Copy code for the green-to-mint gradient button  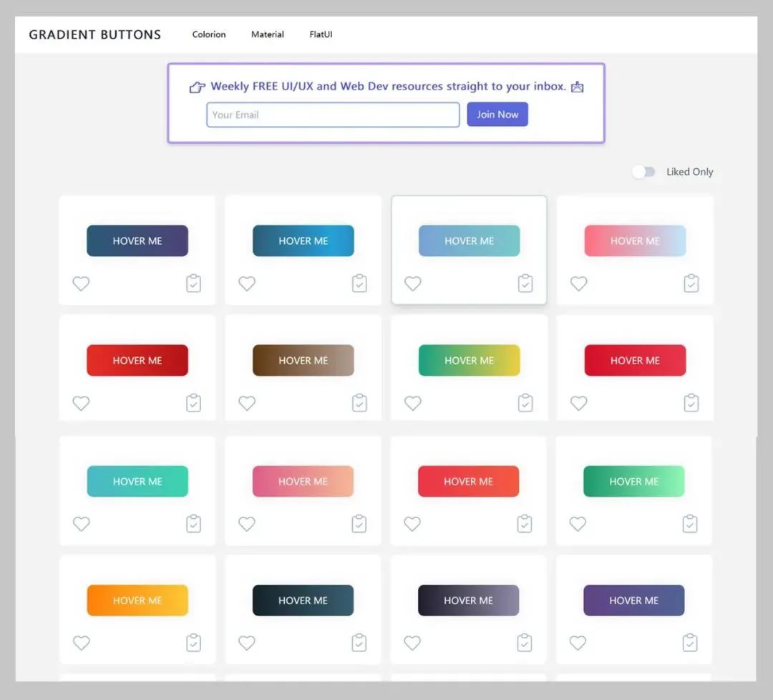(690, 523)
